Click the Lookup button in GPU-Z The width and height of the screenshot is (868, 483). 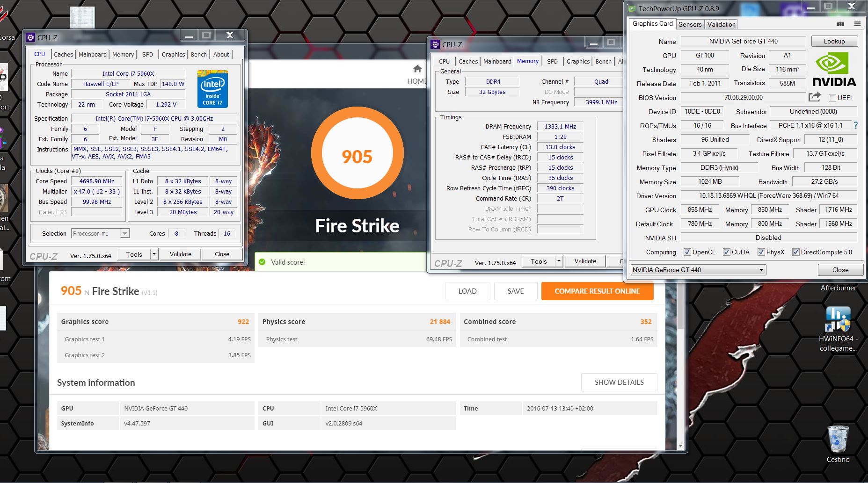[834, 41]
